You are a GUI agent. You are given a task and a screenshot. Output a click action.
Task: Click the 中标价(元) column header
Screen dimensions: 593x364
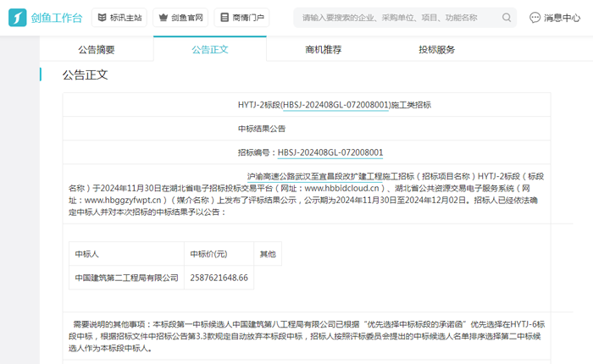(x=208, y=254)
